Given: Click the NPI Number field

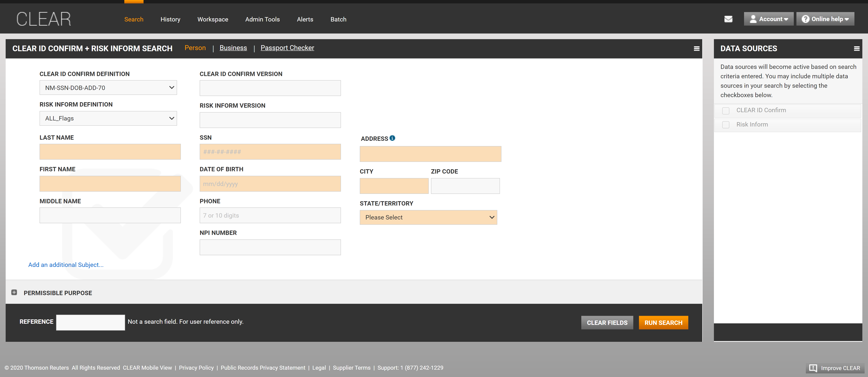Looking at the screenshot, I should click(x=270, y=247).
